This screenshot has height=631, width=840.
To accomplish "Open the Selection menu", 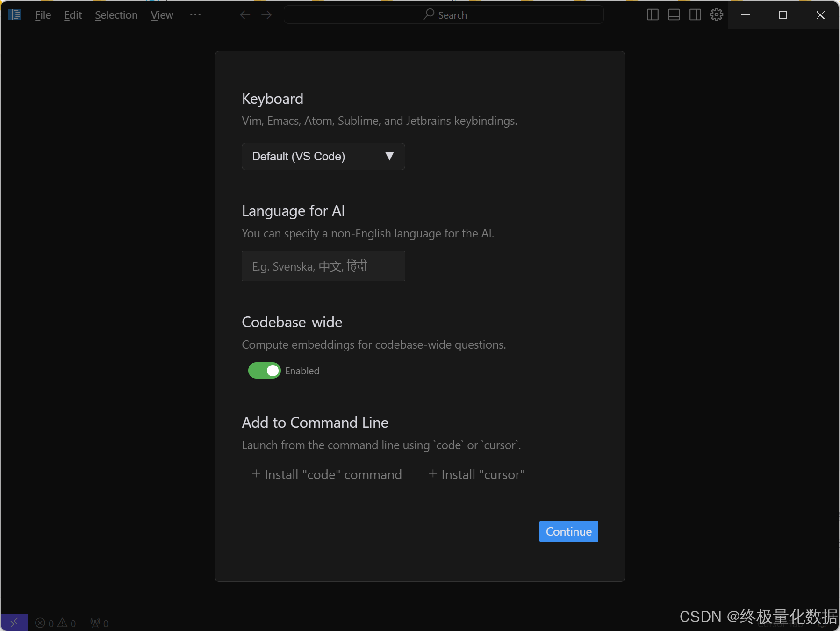I will coord(116,15).
